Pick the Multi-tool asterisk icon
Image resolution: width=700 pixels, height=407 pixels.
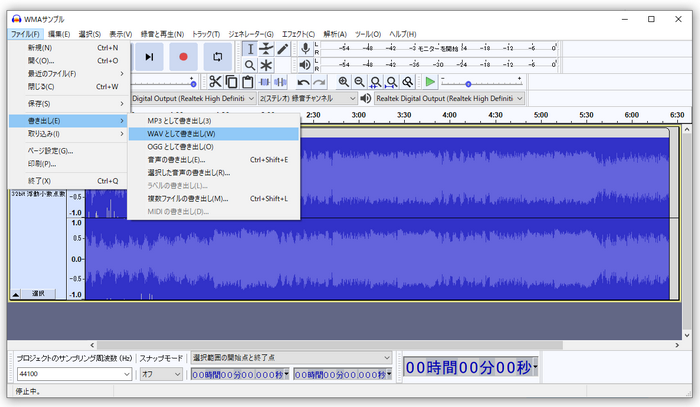click(x=266, y=65)
